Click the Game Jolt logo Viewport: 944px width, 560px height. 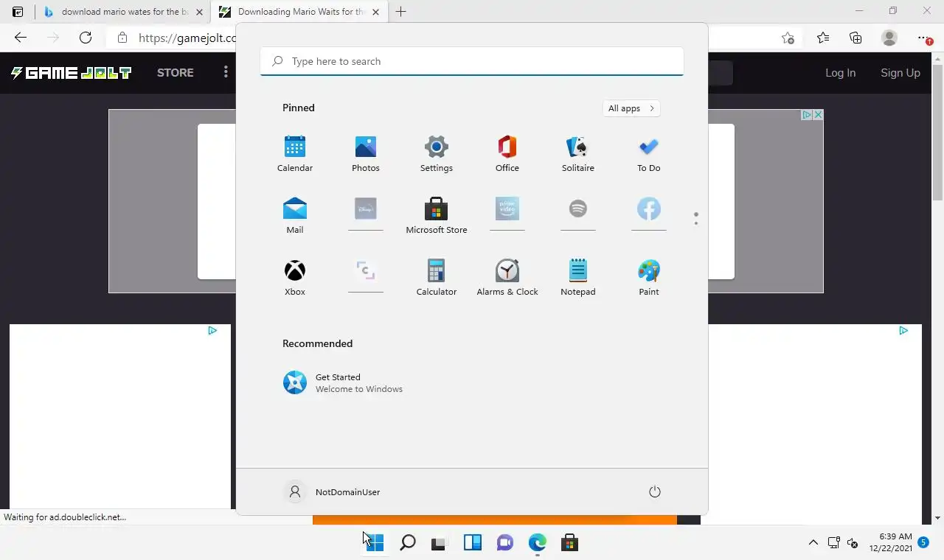click(71, 72)
